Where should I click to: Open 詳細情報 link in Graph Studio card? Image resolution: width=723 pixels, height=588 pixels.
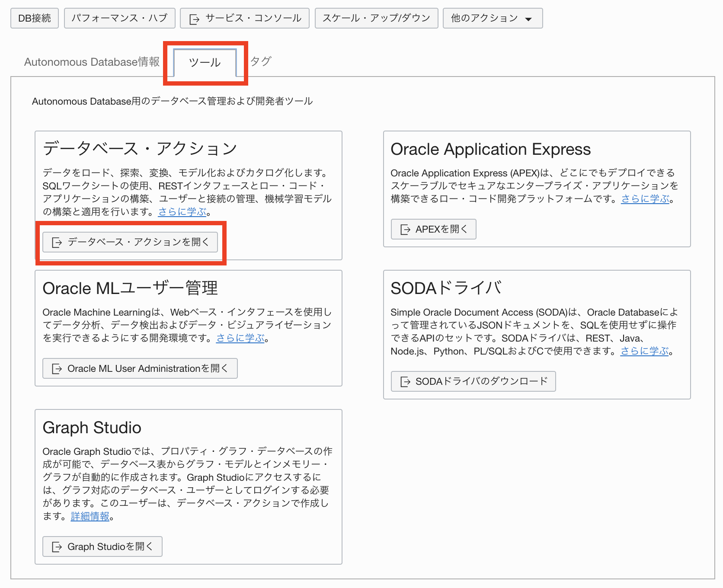point(90,517)
